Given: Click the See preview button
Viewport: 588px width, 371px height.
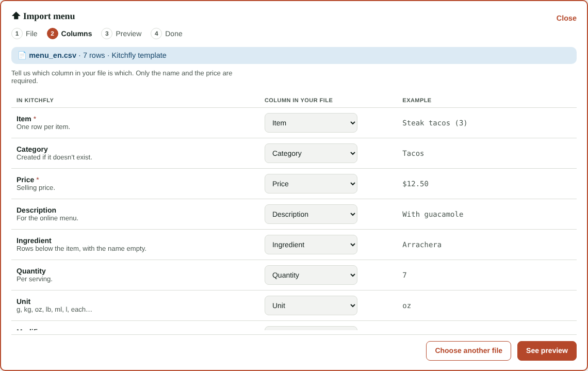Looking at the screenshot, I should [547, 351].
